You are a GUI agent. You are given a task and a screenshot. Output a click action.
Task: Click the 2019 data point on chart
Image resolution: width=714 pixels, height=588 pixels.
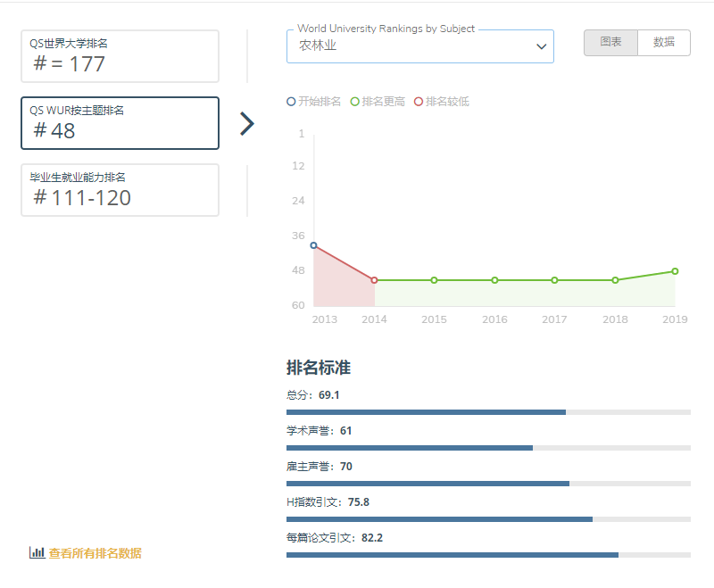tap(675, 271)
